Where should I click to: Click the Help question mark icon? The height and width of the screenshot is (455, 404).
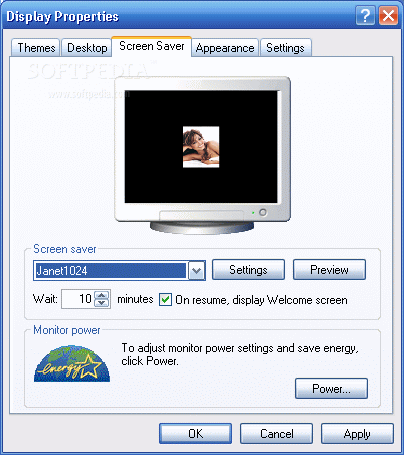coord(365,16)
